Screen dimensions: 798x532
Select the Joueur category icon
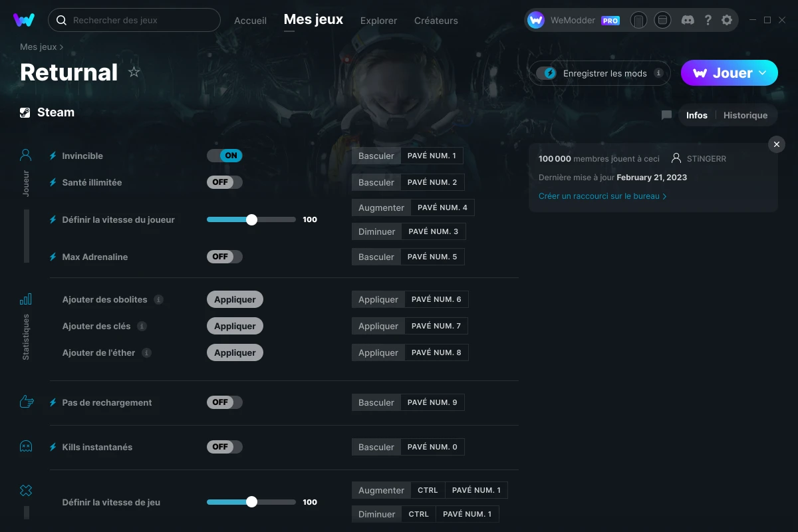click(26, 156)
